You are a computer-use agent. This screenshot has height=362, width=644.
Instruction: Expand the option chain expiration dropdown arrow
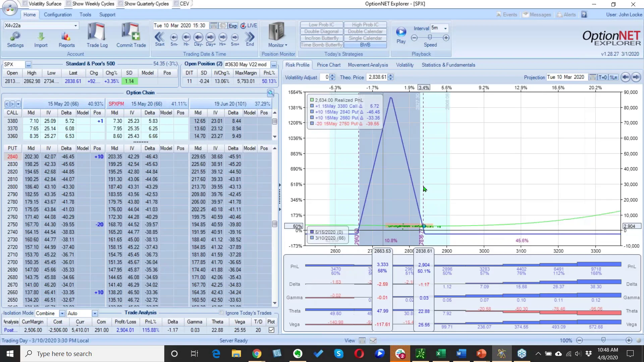[x=18, y=104]
